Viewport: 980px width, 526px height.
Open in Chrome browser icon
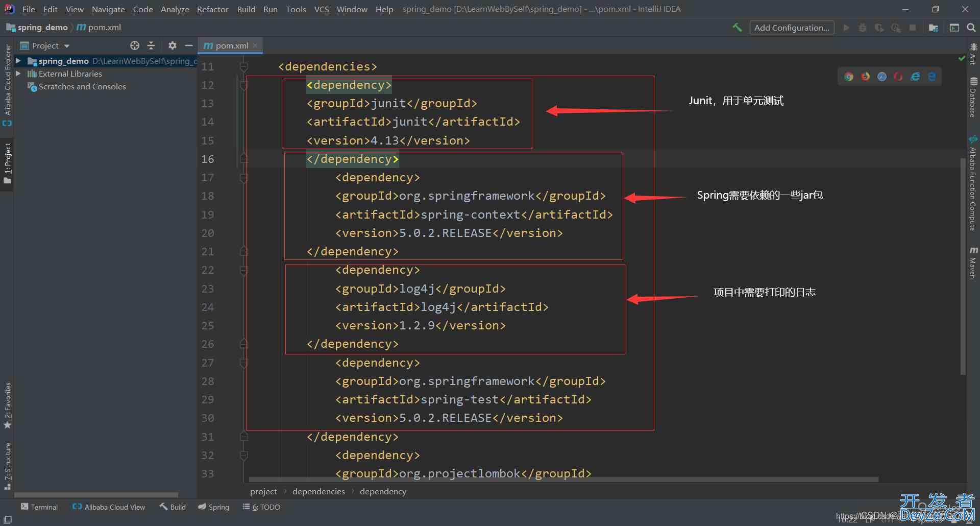click(x=849, y=77)
